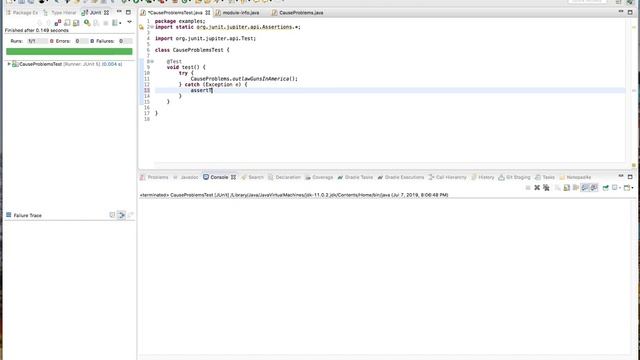Screen dimensions: 640x360
Task: Minimize the editor area
Action: coord(621,11)
